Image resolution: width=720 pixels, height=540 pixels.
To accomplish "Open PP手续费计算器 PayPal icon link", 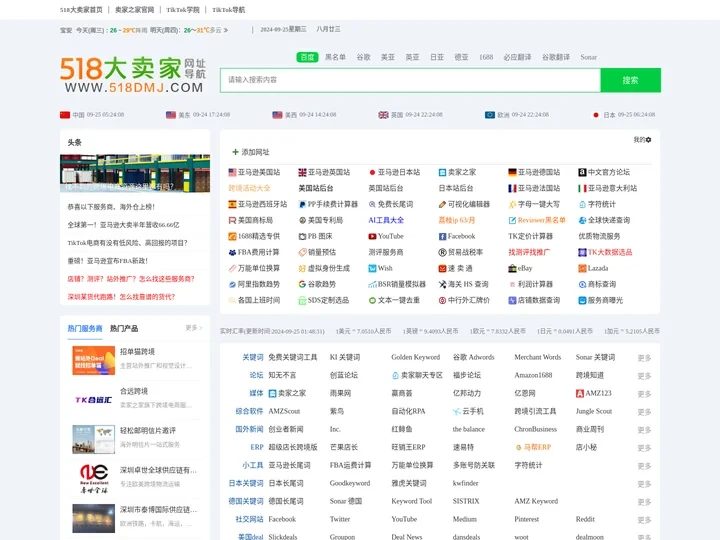I will tap(328, 204).
